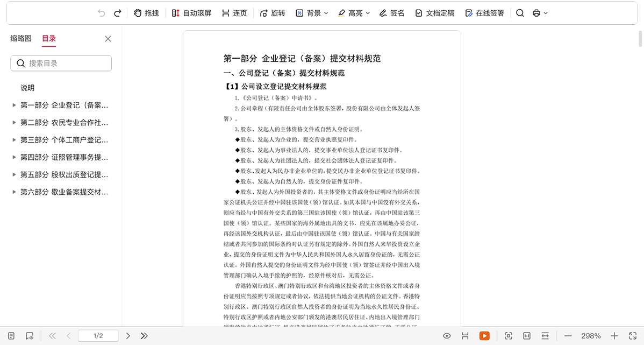Rotate the page with 旋转

coord(273,13)
